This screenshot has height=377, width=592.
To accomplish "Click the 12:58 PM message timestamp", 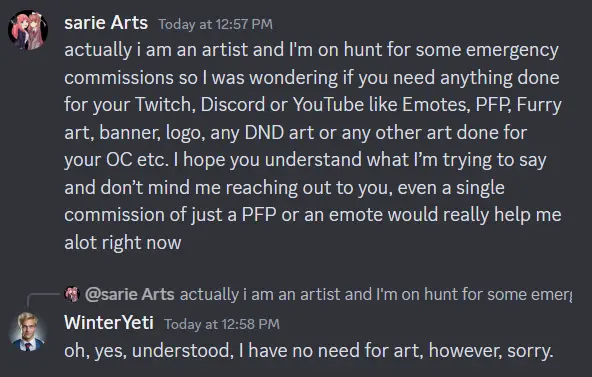I will click(x=222, y=324).
